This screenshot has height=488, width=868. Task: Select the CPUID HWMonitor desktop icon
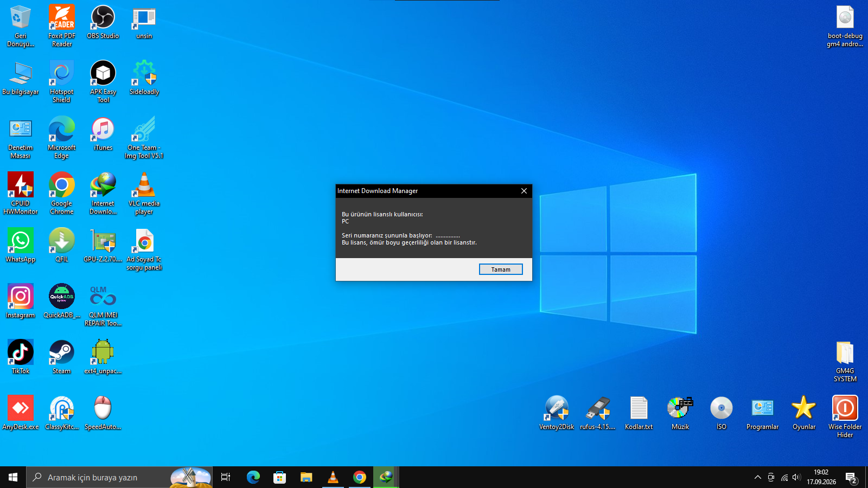[x=21, y=194]
